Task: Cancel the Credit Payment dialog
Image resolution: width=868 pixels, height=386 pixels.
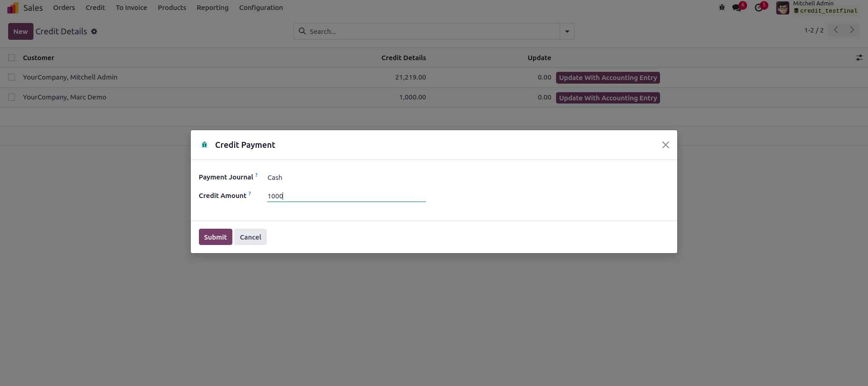Action: (x=250, y=237)
